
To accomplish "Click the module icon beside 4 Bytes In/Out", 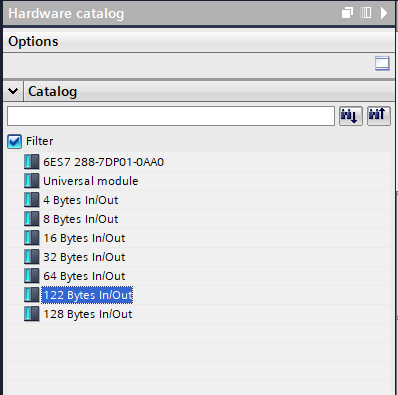I will coord(32,200).
